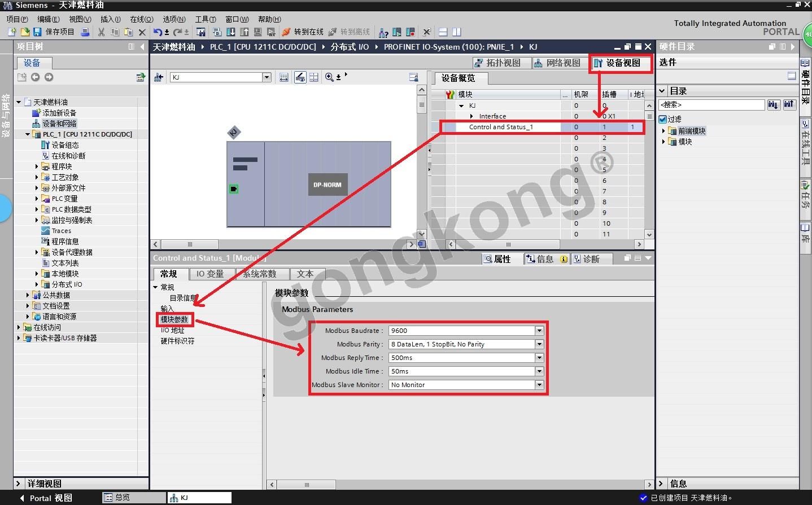Go online via 转到在线
Screen dimensions: 812x505
(303, 32)
